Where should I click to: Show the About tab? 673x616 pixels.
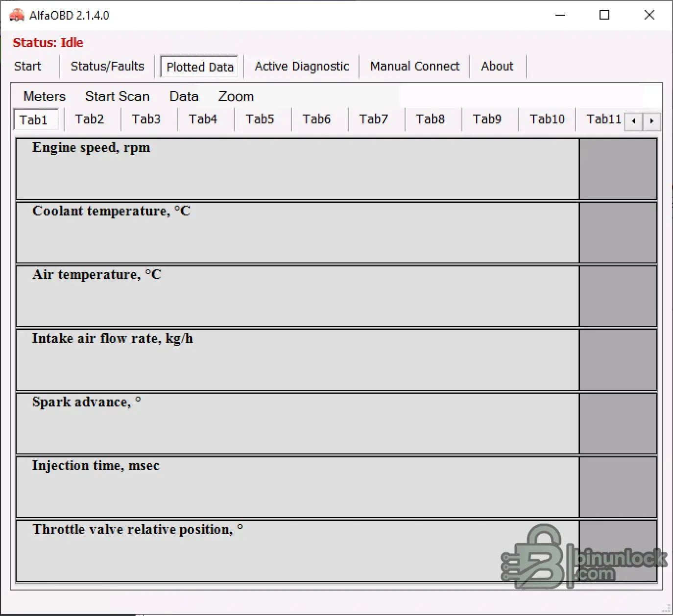point(497,67)
